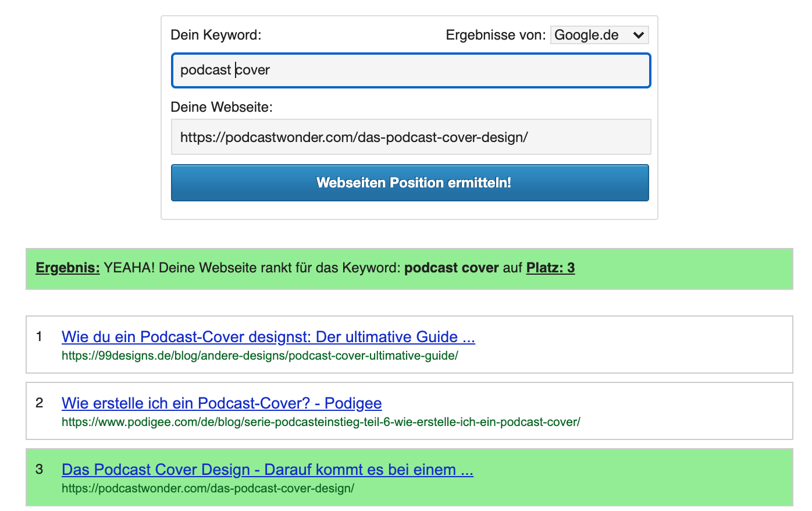
Task: Click the 99designs.de green URL text
Action: [260, 356]
